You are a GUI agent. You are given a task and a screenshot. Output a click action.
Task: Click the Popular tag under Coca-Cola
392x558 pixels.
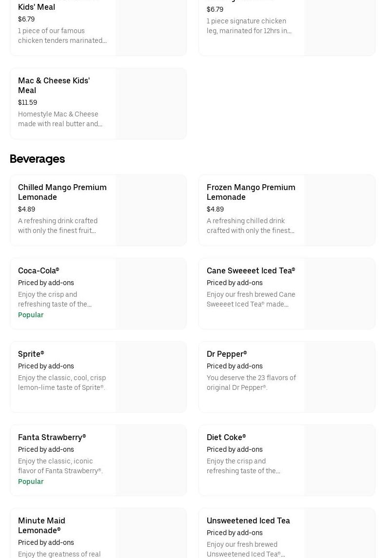[31, 315]
